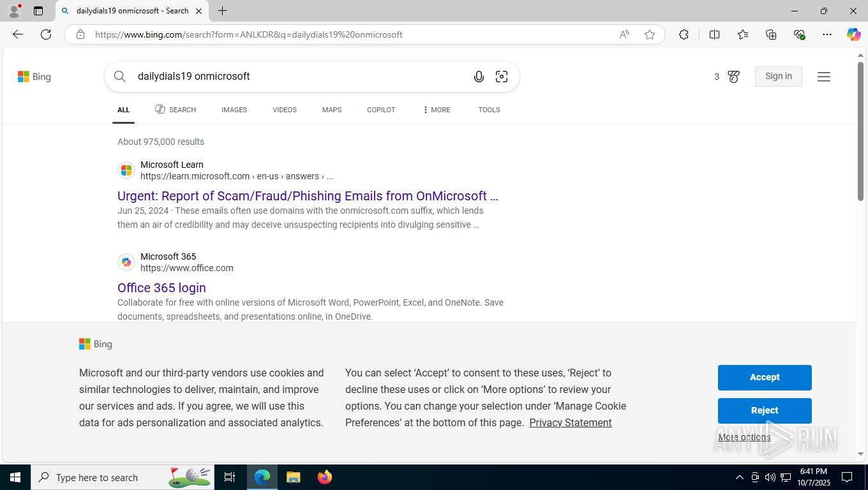Open Microsoft Rewards medal icon
The image size is (868, 490).
click(x=733, y=77)
